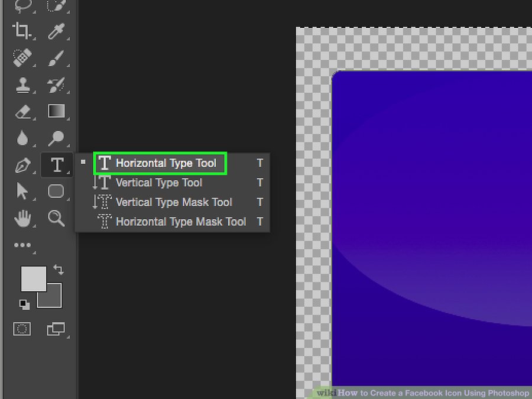Open the Edit Toolbar ellipsis menu
Screen dimensions: 532x399
pyautogui.click(x=22, y=245)
